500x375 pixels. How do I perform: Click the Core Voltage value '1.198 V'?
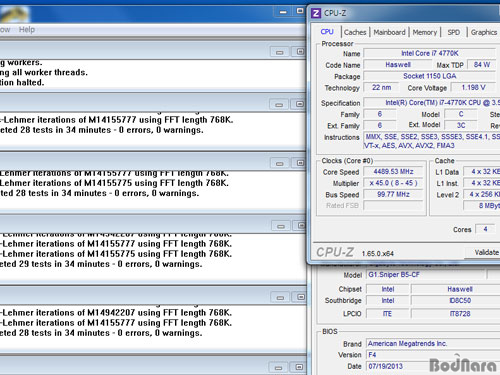474,87
